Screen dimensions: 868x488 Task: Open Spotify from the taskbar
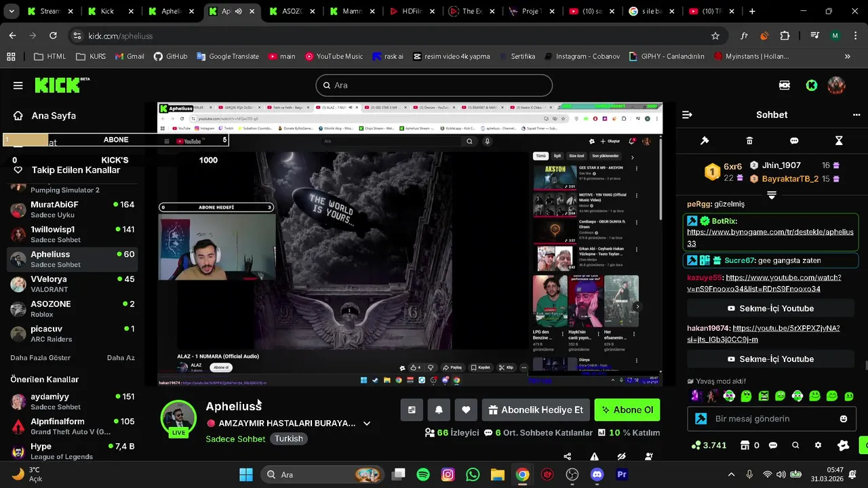pos(423,474)
